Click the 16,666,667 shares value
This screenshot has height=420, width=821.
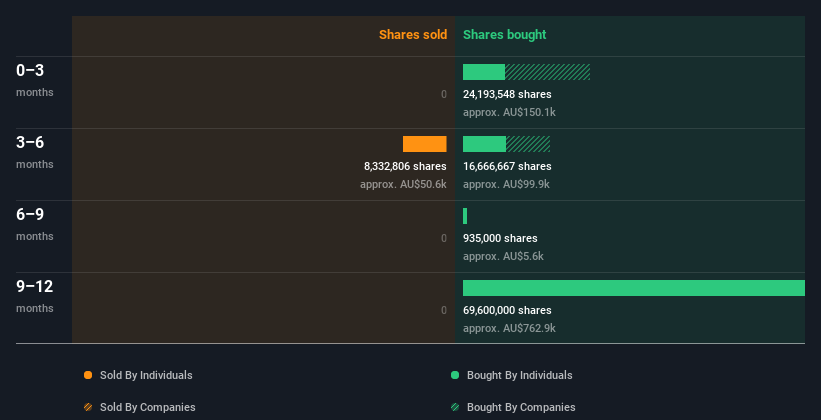tap(507, 167)
